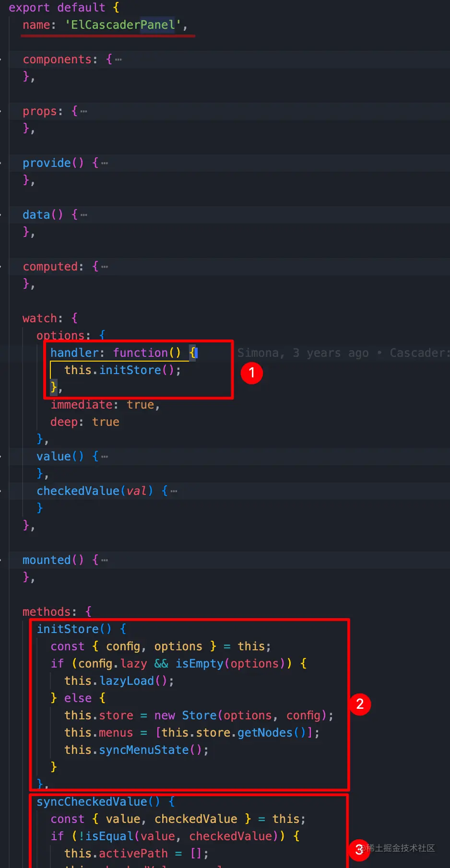450x868 pixels.
Task: Click the 'checkedValue' watcher name
Action: [78, 491]
